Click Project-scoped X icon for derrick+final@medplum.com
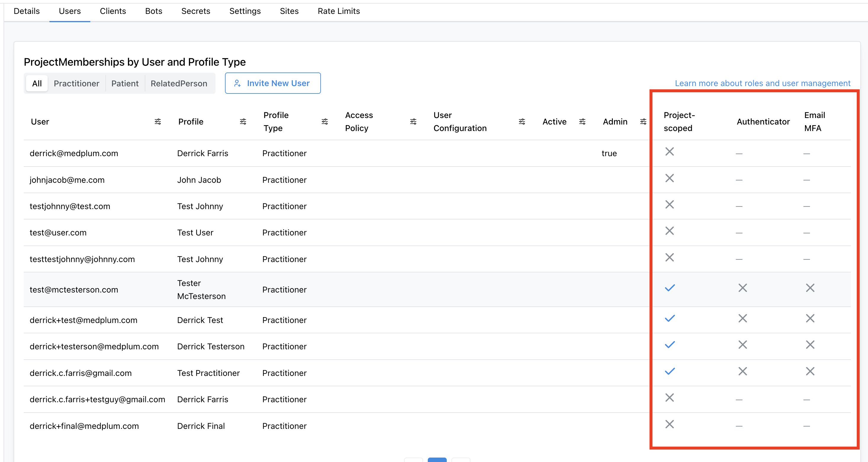This screenshot has width=868, height=462. [670, 424]
